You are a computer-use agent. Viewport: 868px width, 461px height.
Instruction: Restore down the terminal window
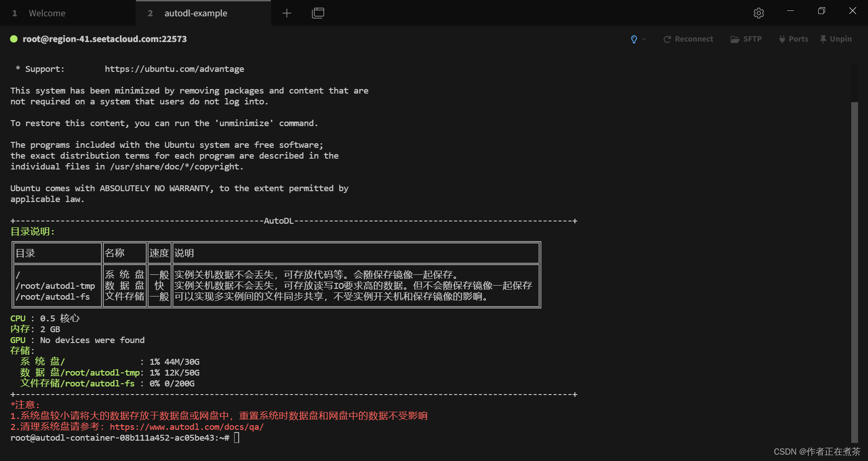(821, 11)
